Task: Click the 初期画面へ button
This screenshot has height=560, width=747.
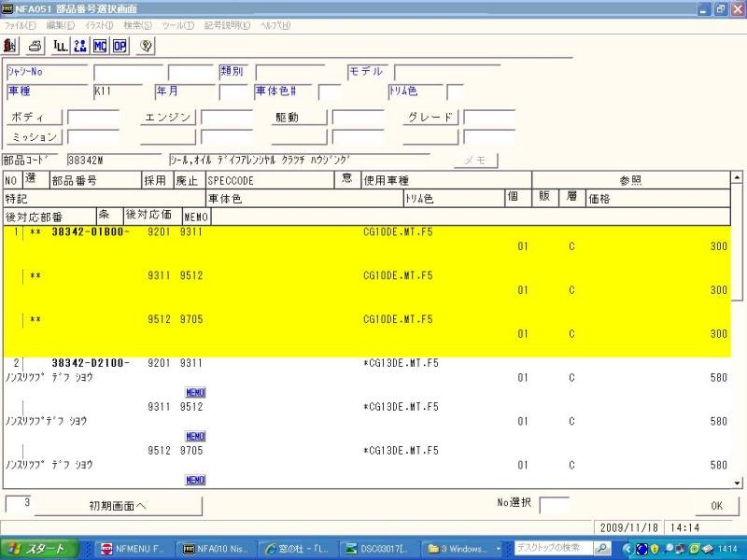Action: click(119, 506)
